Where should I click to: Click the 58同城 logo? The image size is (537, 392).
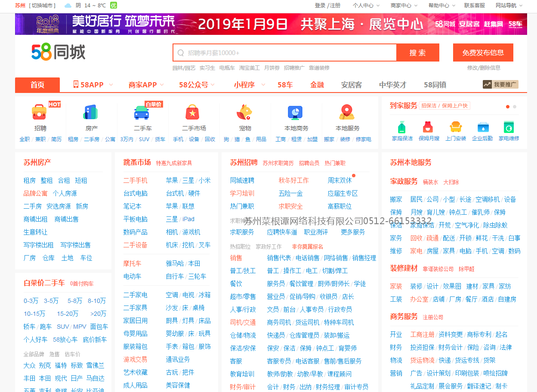[59, 52]
